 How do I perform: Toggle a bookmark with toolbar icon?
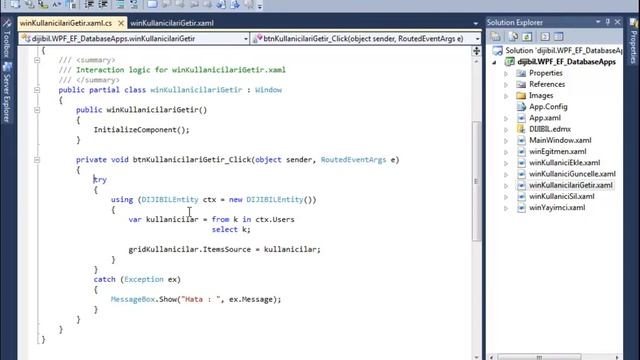point(152,4)
